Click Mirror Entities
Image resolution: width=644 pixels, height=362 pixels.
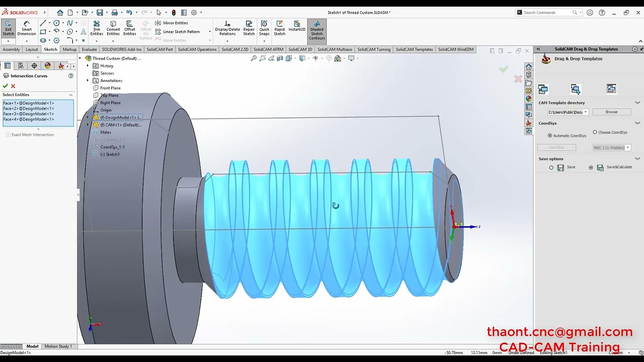click(171, 23)
